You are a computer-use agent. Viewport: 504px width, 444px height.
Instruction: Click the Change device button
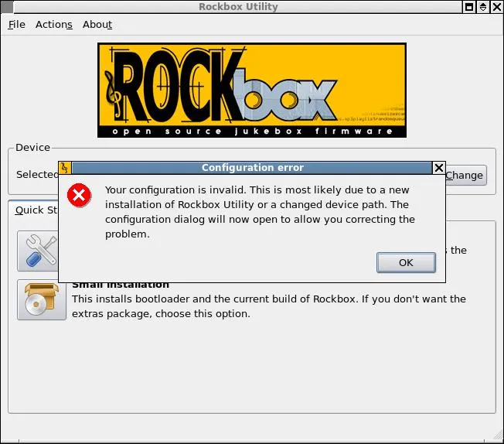coord(466,176)
